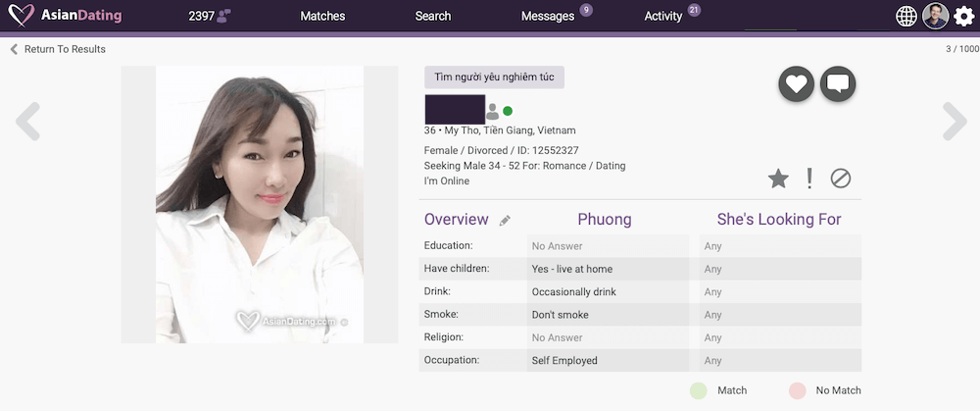
Task: Click the heart icon to show interest
Action: point(796,83)
